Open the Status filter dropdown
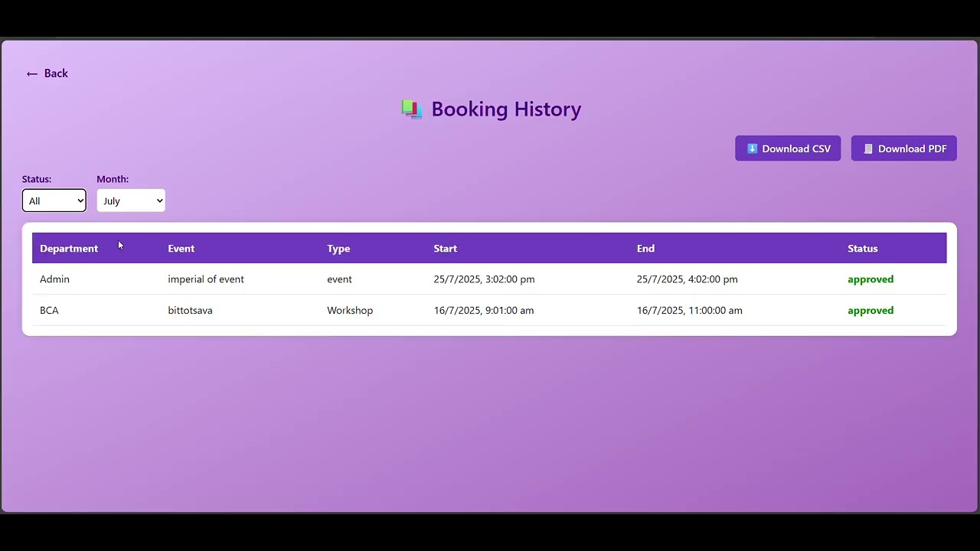This screenshot has width=980, height=551. pyautogui.click(x=54, y=201)
